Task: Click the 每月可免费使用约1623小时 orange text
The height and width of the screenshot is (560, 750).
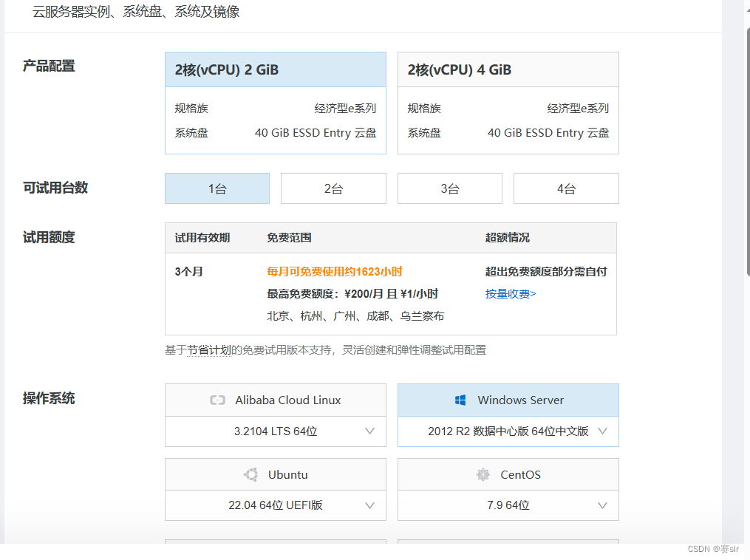Action: [x=335, y=272]
